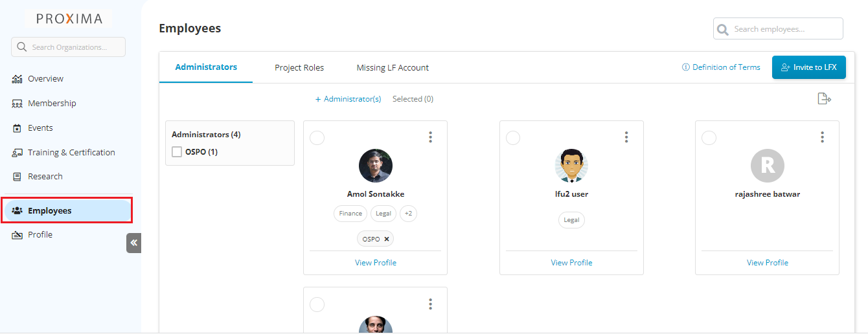Click the export file icon
The height and width of the screenshot is (334, 868).
click(x=824, y=99)
